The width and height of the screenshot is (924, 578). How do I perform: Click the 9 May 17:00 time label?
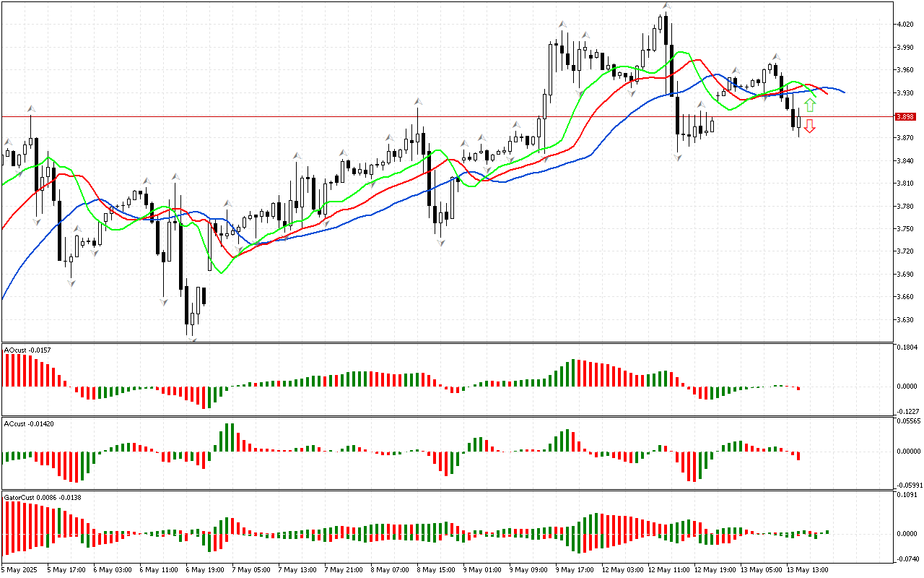click(576, 570)
